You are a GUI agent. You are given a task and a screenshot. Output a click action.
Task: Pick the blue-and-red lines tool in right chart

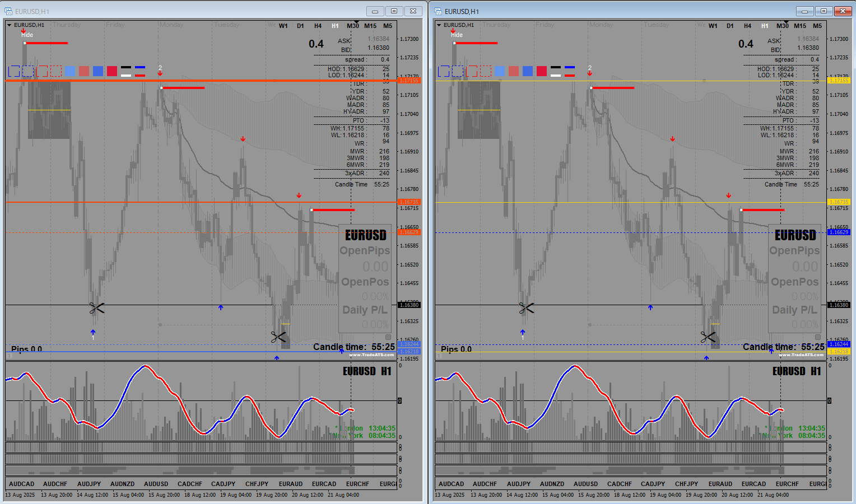570,71
